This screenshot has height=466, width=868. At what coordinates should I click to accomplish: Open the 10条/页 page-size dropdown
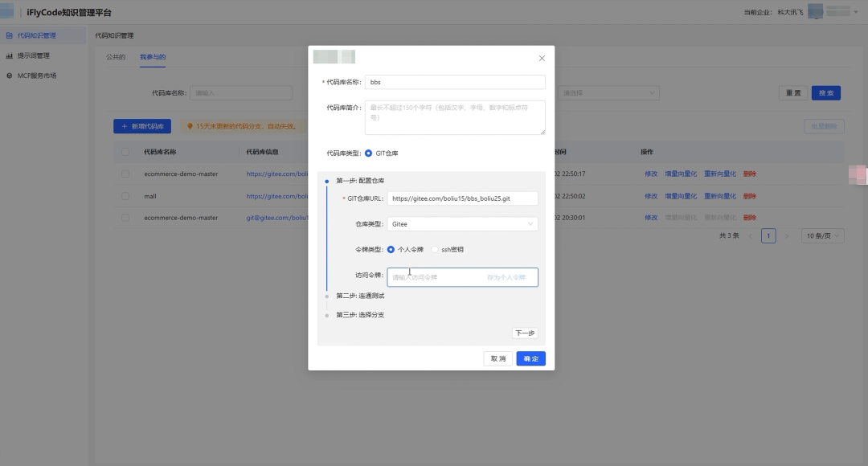[x=821, y=235]
